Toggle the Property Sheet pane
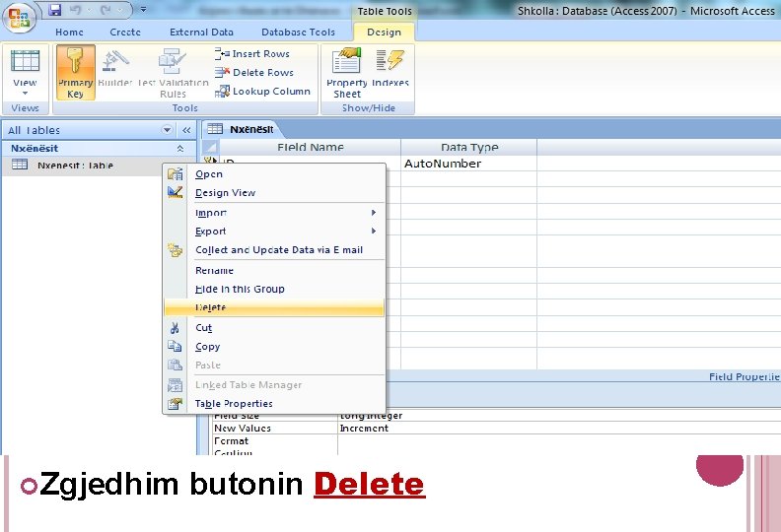781x532 pixels. click(x=347, y=73)
